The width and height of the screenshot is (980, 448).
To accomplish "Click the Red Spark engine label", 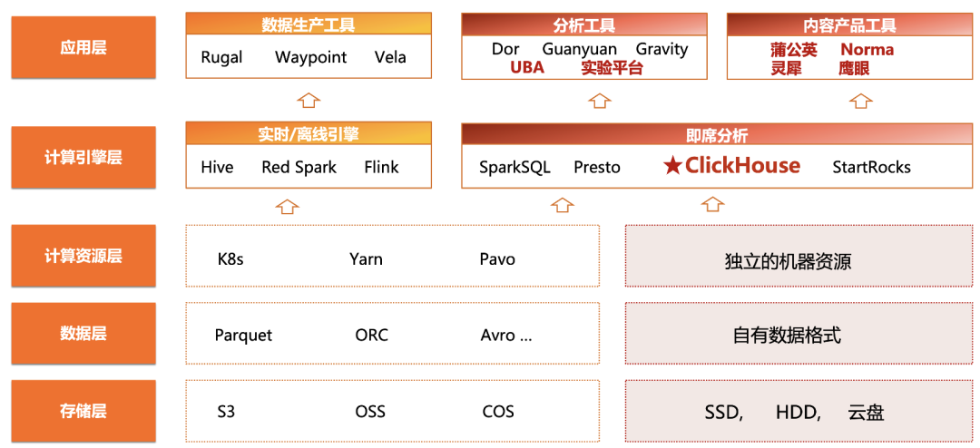I will 299,168.
